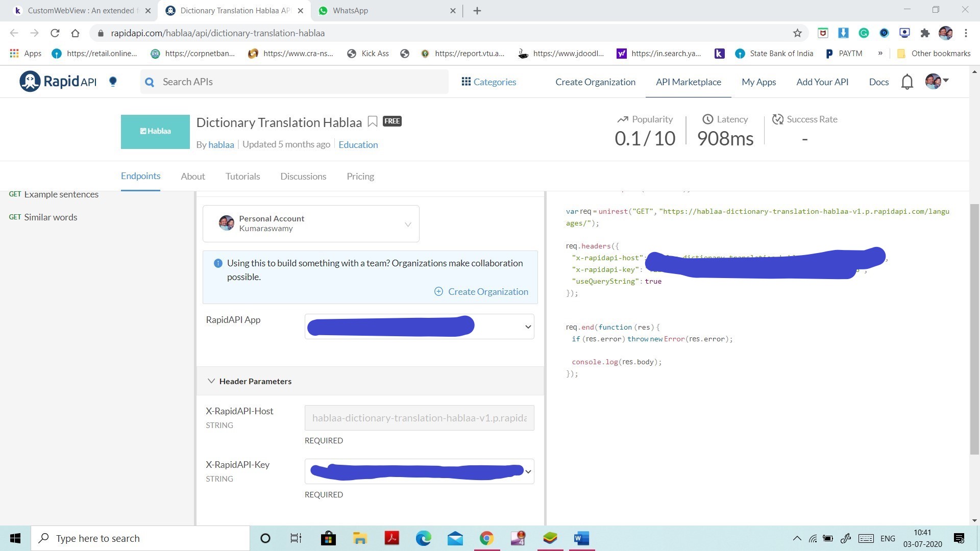980x551 pixels.
Task: Click the Hablaa API thumbnail
Action: [155, 132]
